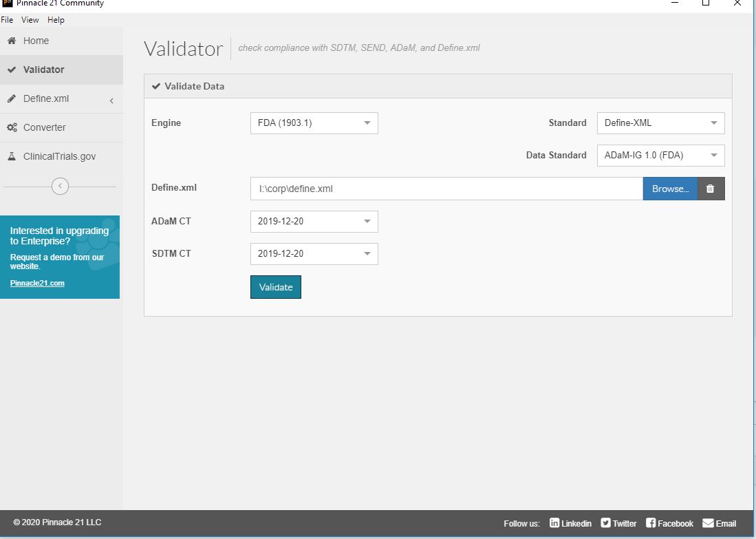Click the Browse button
The height and width of the screenshot is (539, 756).
(x=670, y=189)
